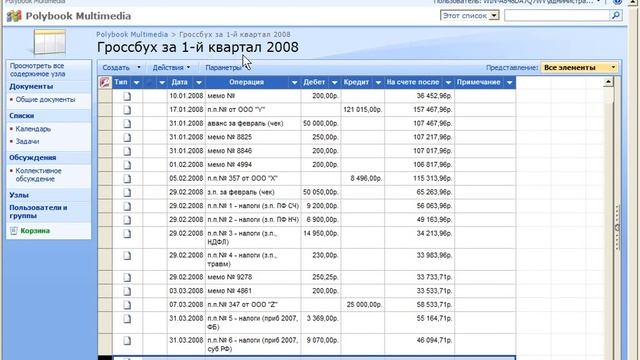
Task: Click document icon for п.п.№ 347 row
Action: point(127,305)
